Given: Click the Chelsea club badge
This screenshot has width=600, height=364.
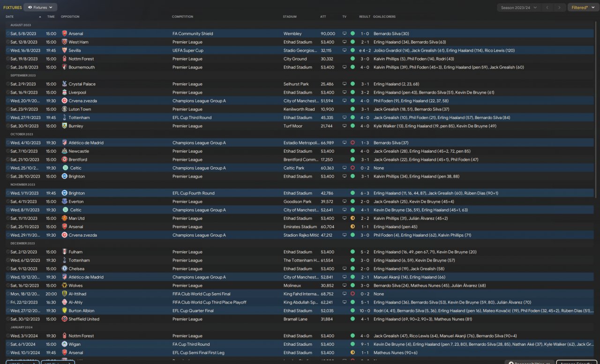Looking at the screenshot, I should 64,269.
